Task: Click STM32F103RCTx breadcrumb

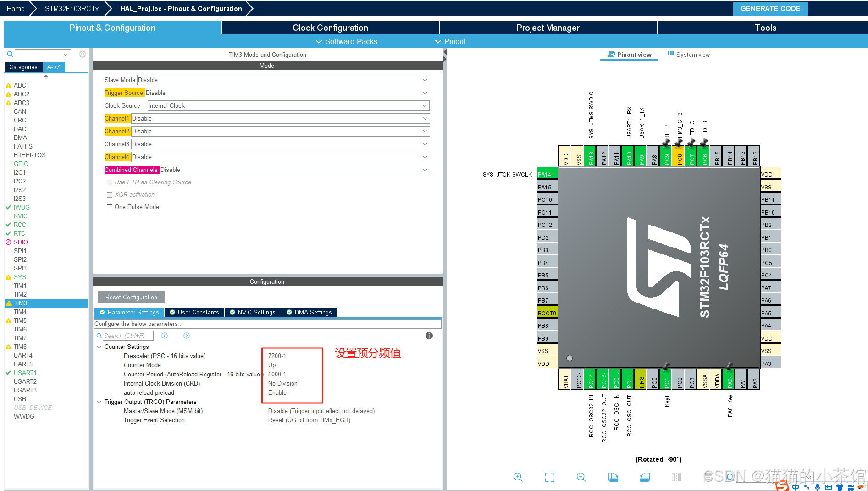Action: click(72, 8)
